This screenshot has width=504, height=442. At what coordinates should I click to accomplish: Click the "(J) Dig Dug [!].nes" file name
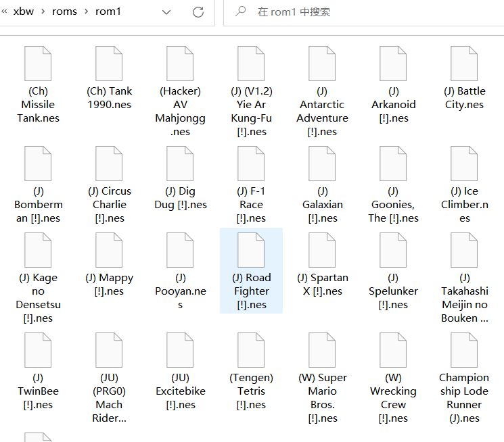click(181, 198)
